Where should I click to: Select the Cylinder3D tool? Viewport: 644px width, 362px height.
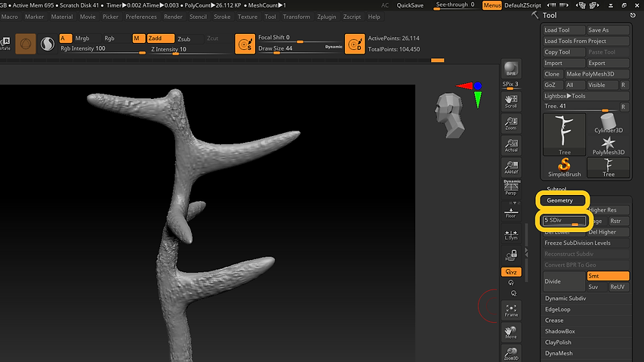609,123
